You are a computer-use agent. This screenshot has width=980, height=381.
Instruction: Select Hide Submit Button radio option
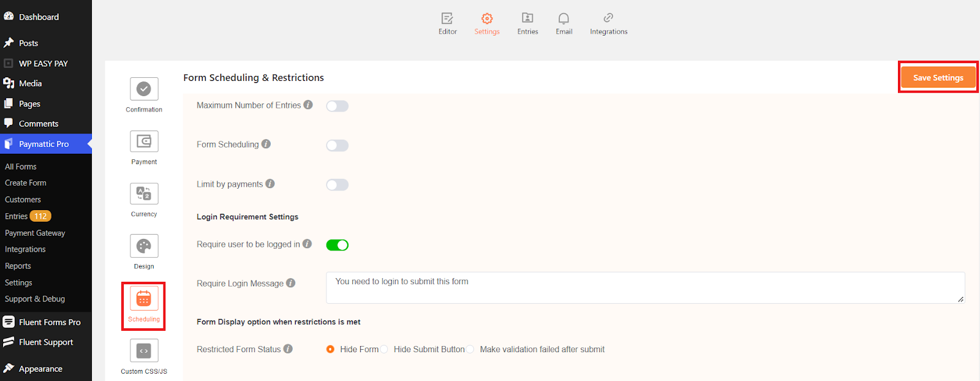(x=384, y=349)
